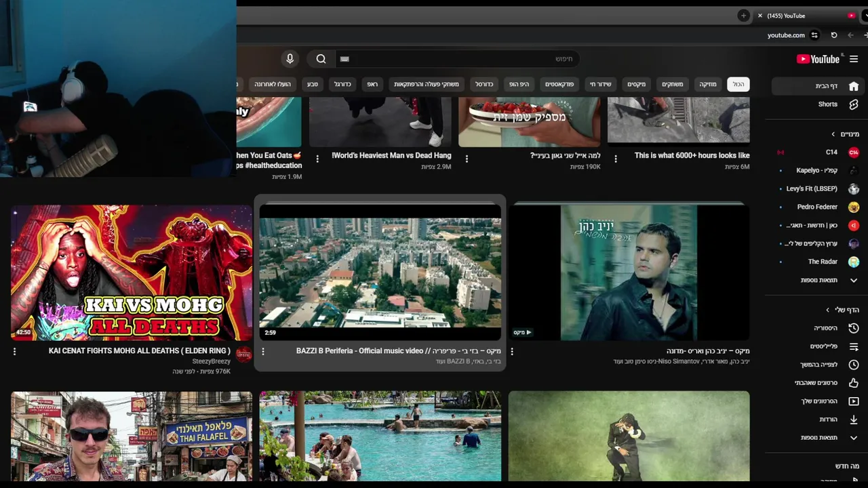Select the מוזיקה filter chip
868x488 pixels.
[708, 84]
